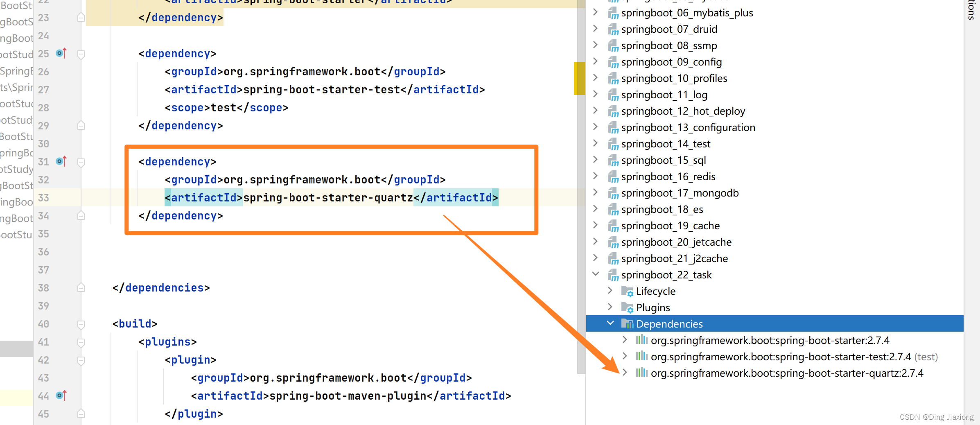Click the yellow warning stripe on the error bar
This screenshot has width=980, height=425.
pyautogui.click(x=579, y=79)
